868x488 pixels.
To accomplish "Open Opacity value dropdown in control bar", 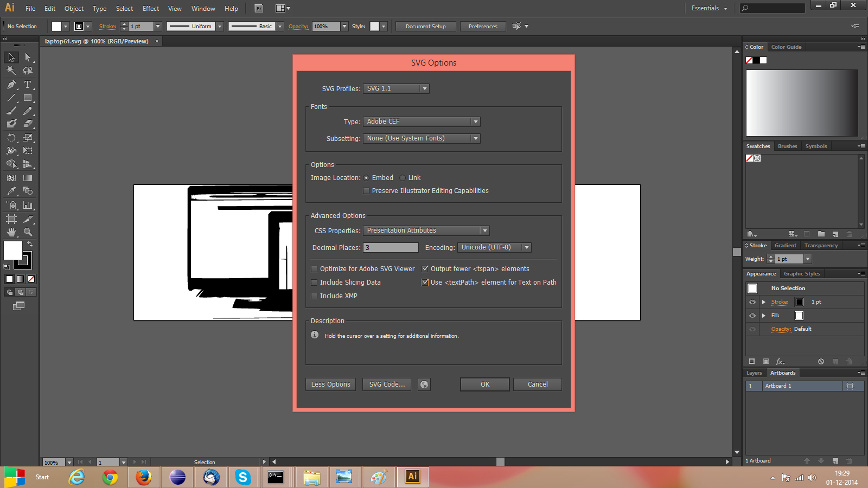I will 344,26.
